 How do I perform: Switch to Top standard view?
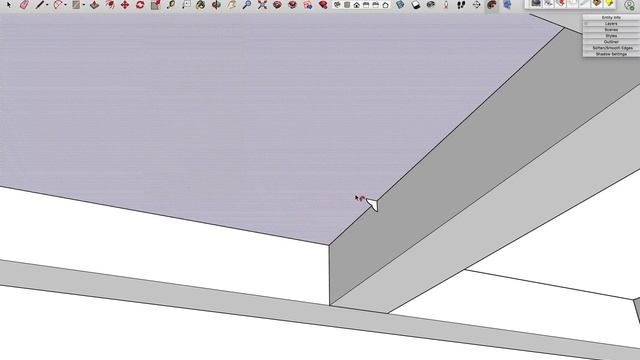(x=347, y=5)
